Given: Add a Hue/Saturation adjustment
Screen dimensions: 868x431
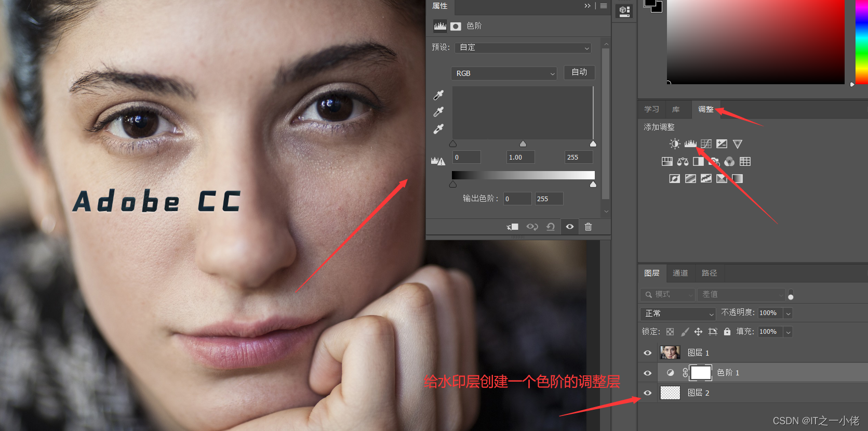Looking at the screenshot, I should coord(667,162).
